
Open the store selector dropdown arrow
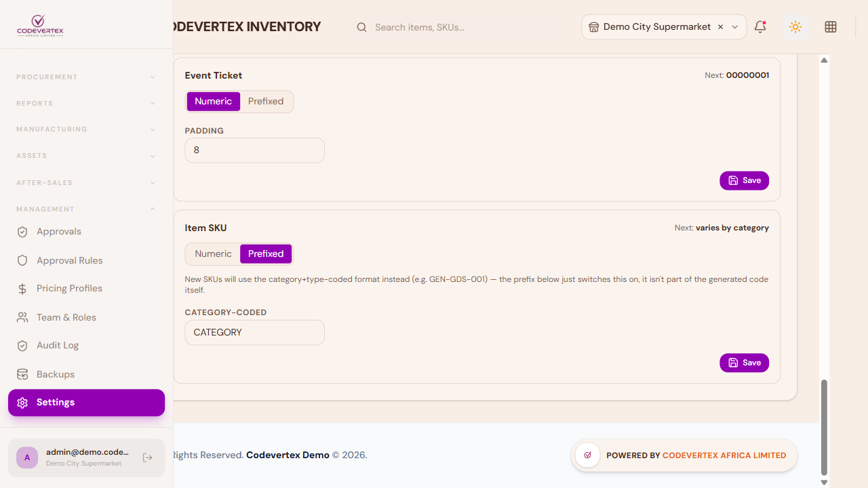click(x=734, y=27)
